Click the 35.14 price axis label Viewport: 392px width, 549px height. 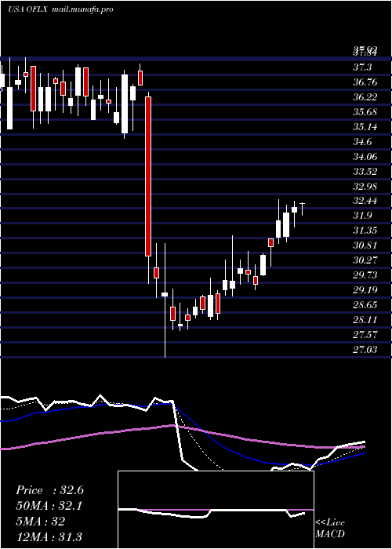click(365, 126)
